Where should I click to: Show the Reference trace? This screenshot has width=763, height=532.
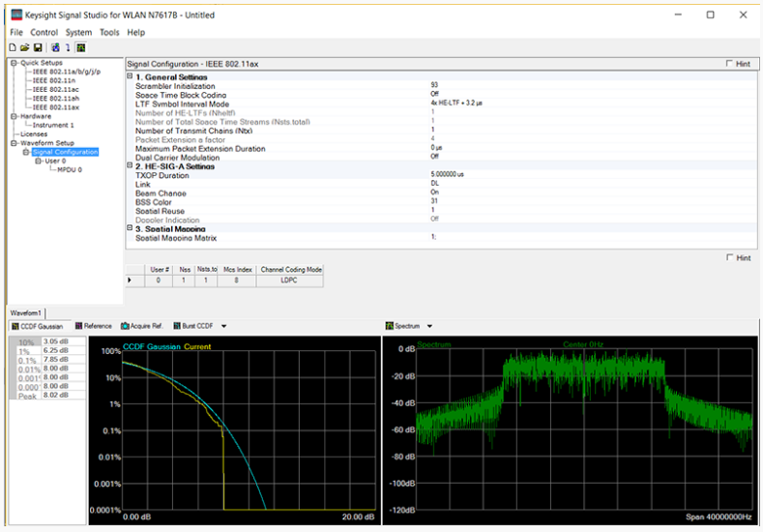point(94,326)
